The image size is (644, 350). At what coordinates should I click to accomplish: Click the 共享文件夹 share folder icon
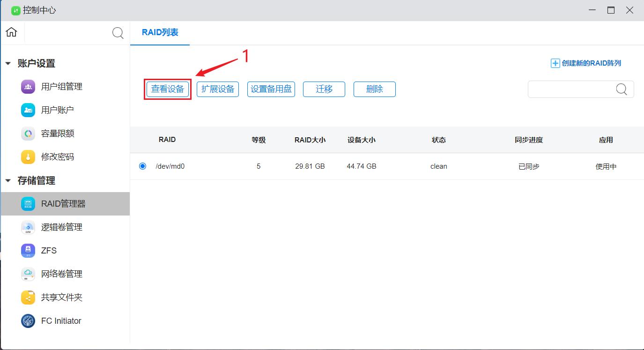click(28, 298)
